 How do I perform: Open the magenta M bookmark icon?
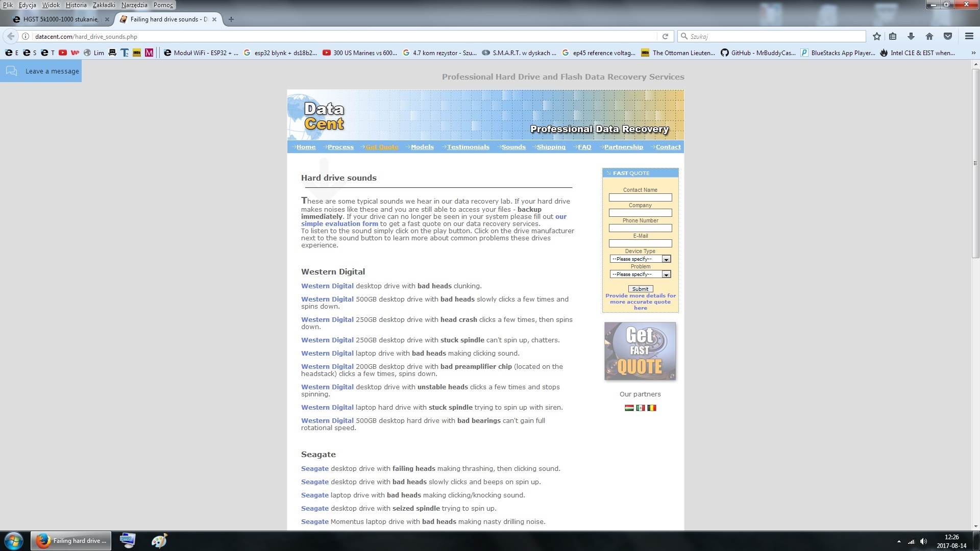point(149,53)
